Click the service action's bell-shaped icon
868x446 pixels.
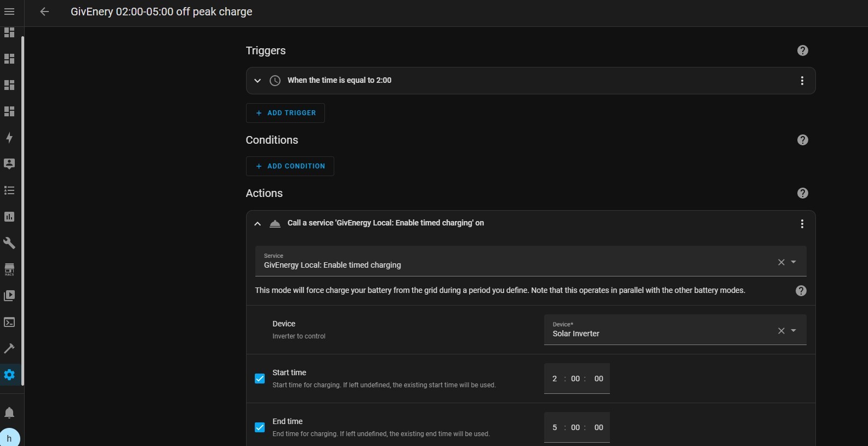[x=275, y=224]
